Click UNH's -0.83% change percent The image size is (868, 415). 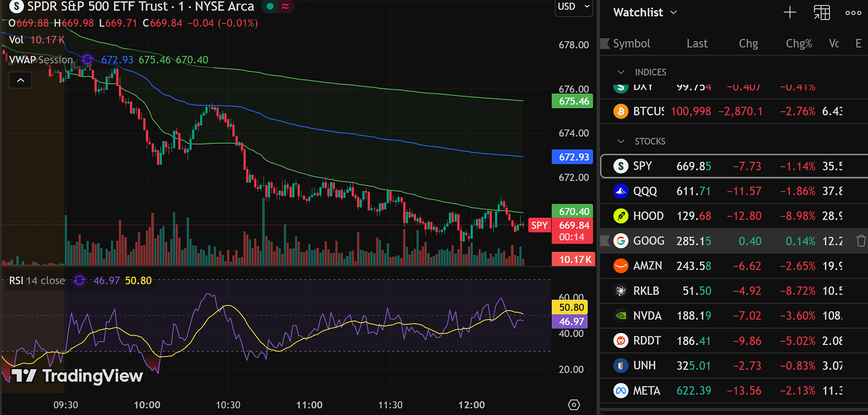797,365
